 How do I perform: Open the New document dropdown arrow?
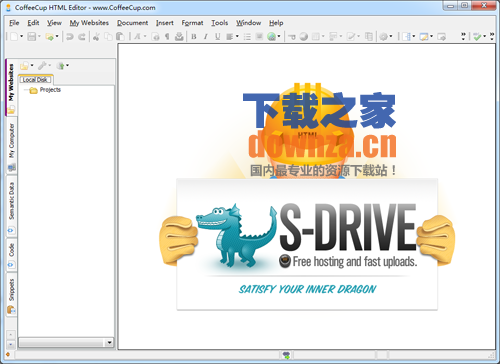tap(22, 36)
